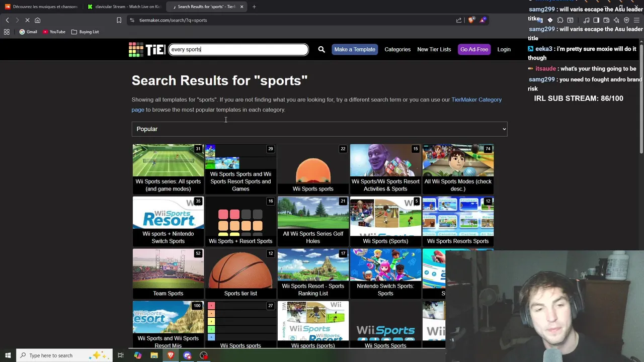Click the TierMaker search magnifier icon
Viewport: 644px width, 362px height.
click(x=321, y=49)
